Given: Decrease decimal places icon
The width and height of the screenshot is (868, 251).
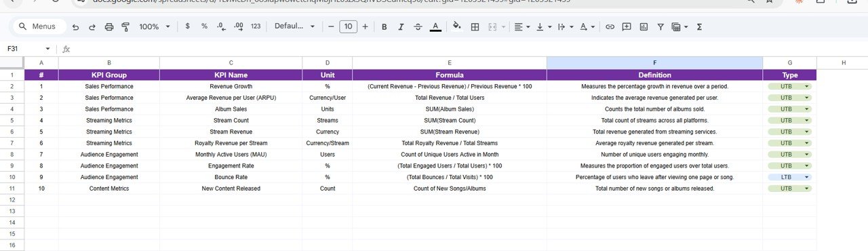Looking at the screenshot, I should click(x=221, y=26).
